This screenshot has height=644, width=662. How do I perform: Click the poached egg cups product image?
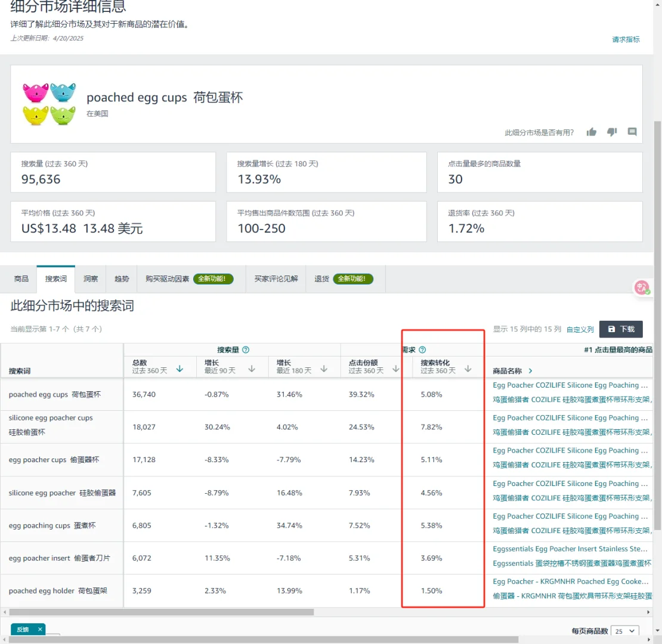[x=49, y=104]
